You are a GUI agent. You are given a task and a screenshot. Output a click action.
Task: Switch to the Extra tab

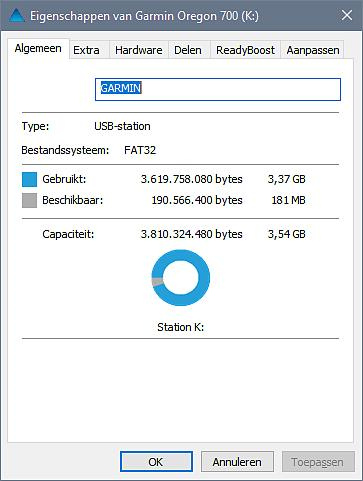pos(86,50)
